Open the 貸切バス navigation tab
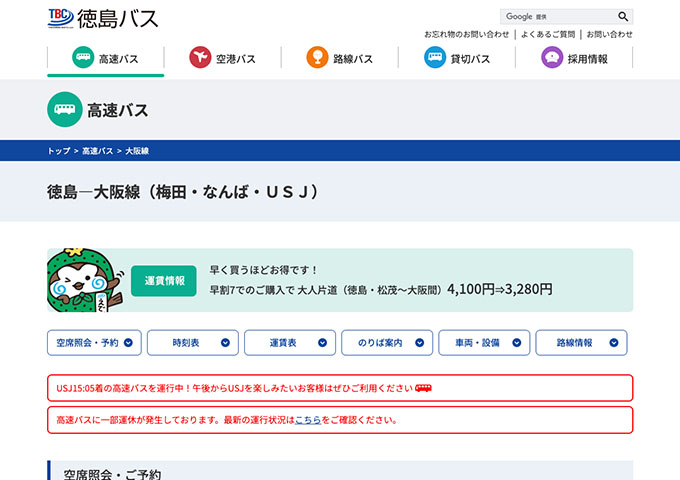This screenshot has width=680, height=480. (x=457, y=59)
